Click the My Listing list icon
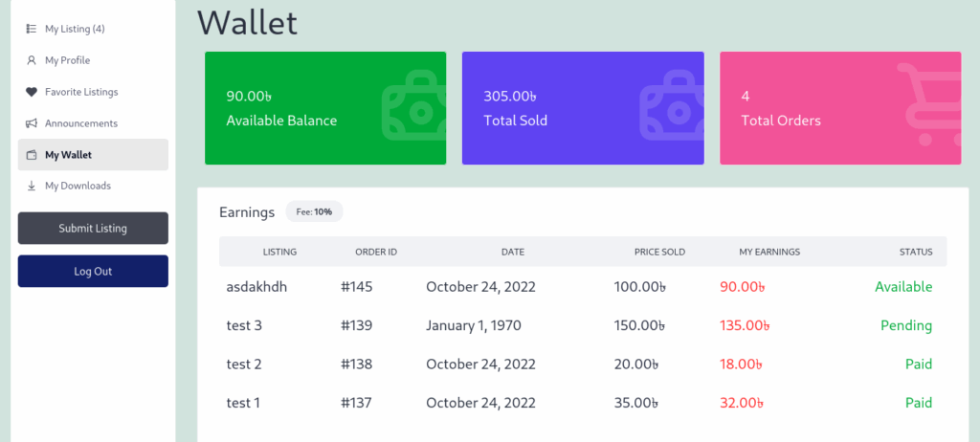 pos(32,29)
